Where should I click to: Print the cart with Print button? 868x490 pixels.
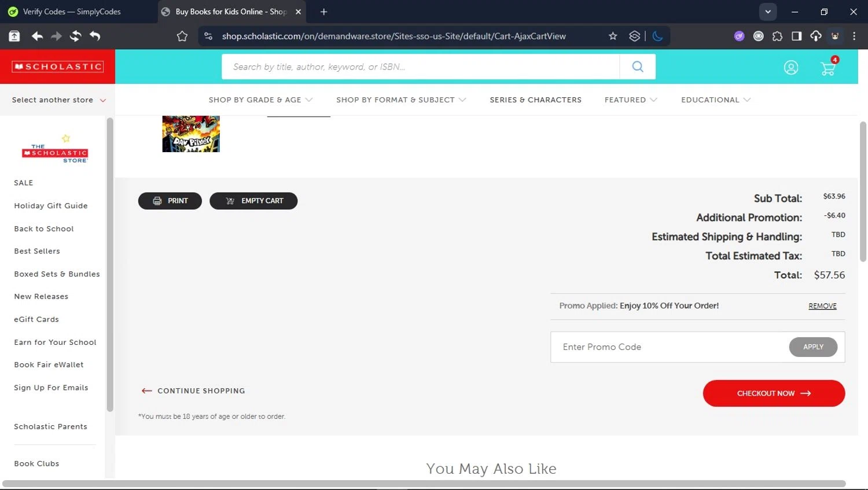click(x=170, y=201)
